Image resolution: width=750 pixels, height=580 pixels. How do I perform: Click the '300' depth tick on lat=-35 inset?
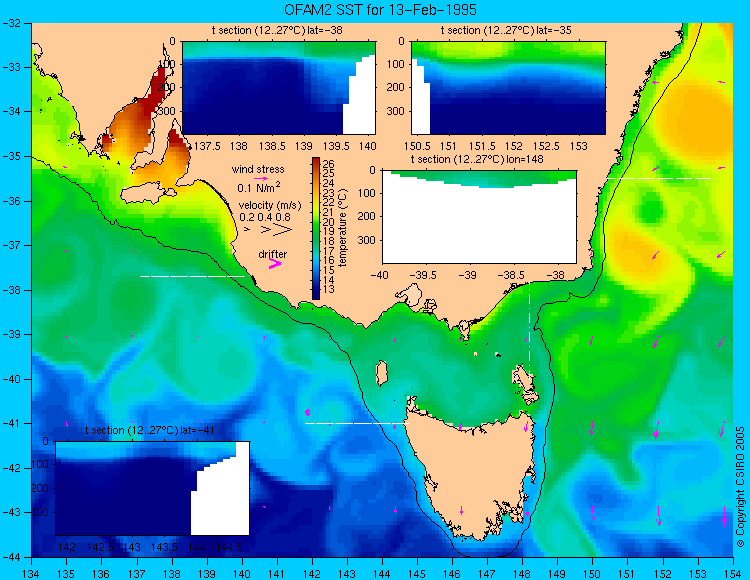pyautogui.click(x=397, y=111)
